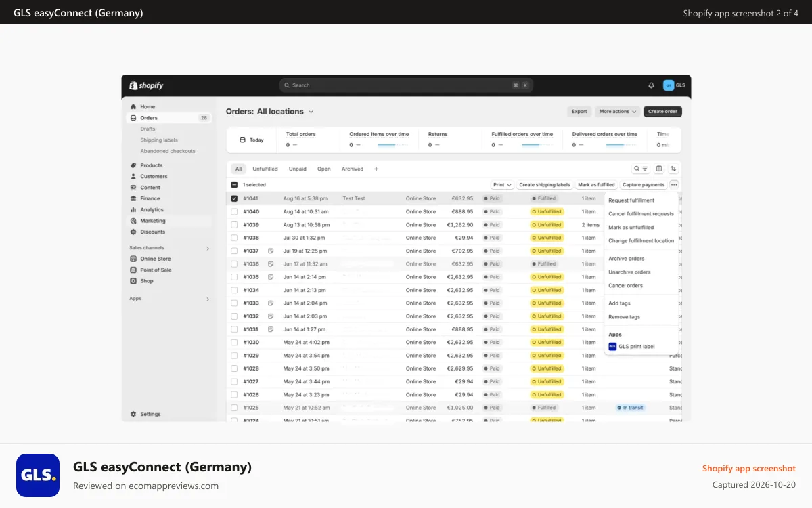Viewport: 812px width, 508px height.
Task: Click the note icon on order #1037
Action: (x=270, y=251)
